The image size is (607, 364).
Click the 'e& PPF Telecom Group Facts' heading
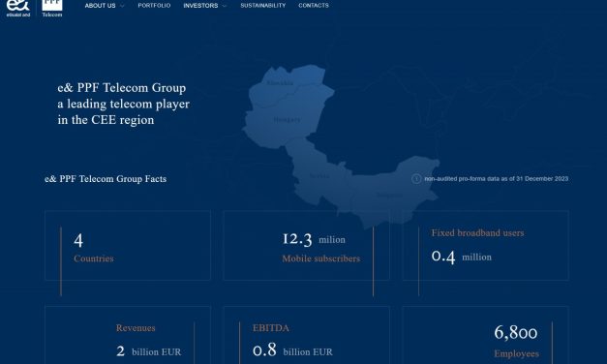tap(106, 179)
